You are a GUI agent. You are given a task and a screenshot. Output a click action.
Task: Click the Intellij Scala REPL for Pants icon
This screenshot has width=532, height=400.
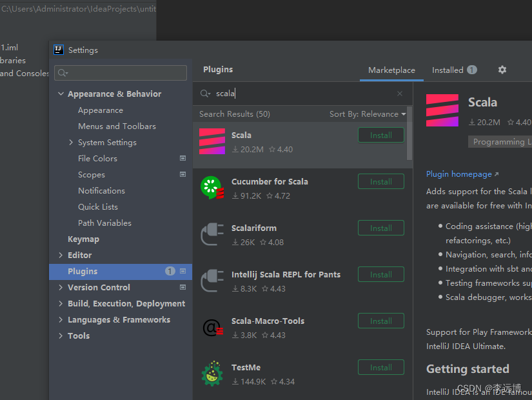(x=212, y=281)
